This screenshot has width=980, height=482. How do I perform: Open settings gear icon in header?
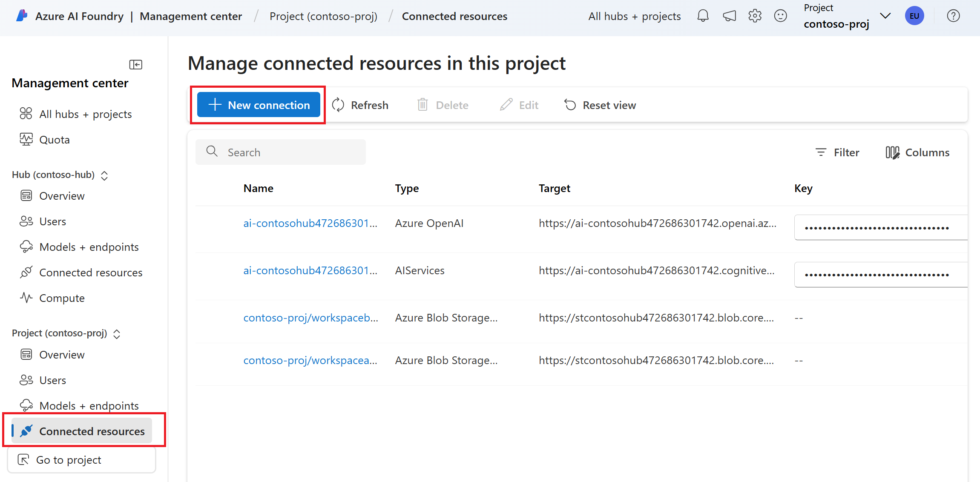[755, 16]
